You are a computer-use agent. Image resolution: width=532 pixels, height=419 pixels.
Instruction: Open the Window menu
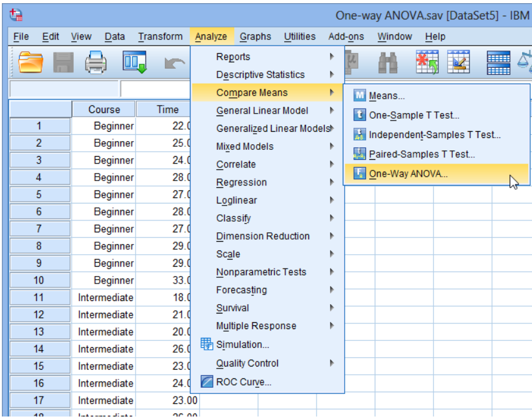tap(395, 36)
